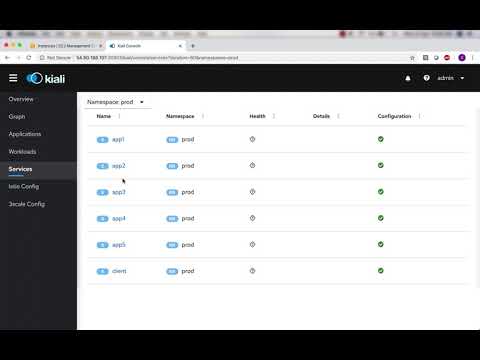Go to Overview in sidebar
Screen dimensions: 480x360
(x=21, y=99)
